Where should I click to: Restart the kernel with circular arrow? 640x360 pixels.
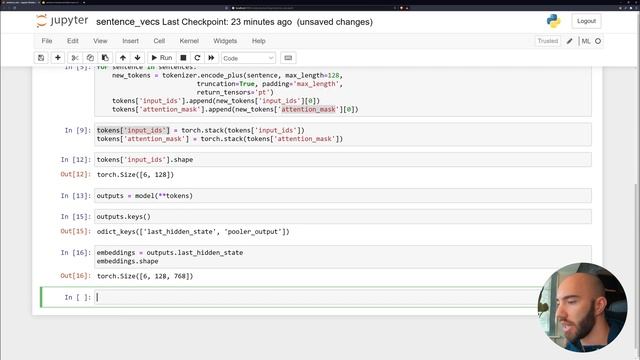[x=197, y=58]
